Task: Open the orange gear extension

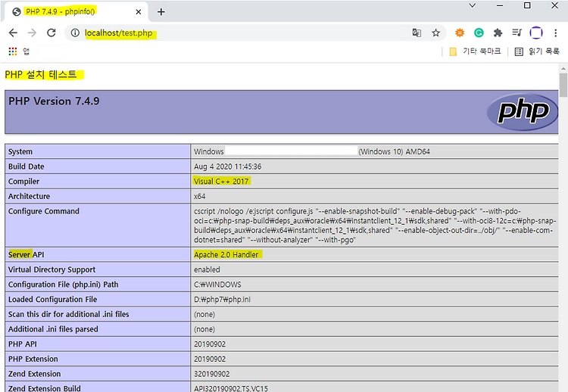Action: 460,33
